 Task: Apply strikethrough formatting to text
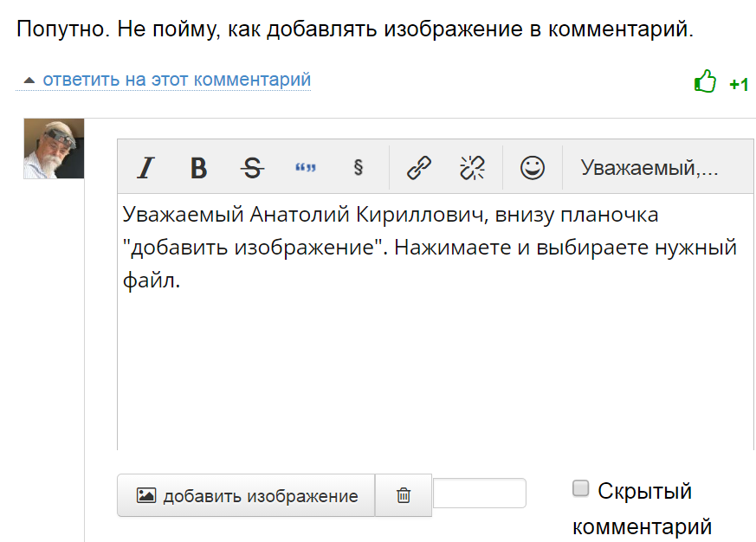(253, 167)
